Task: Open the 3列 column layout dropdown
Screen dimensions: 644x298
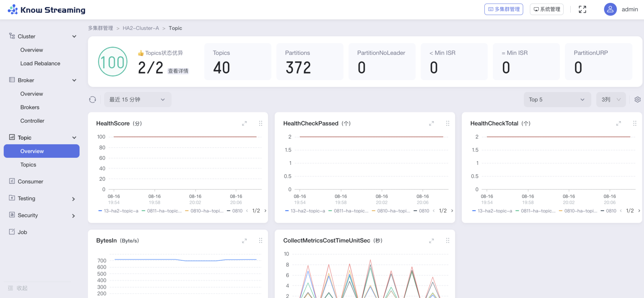Action: 611,100
